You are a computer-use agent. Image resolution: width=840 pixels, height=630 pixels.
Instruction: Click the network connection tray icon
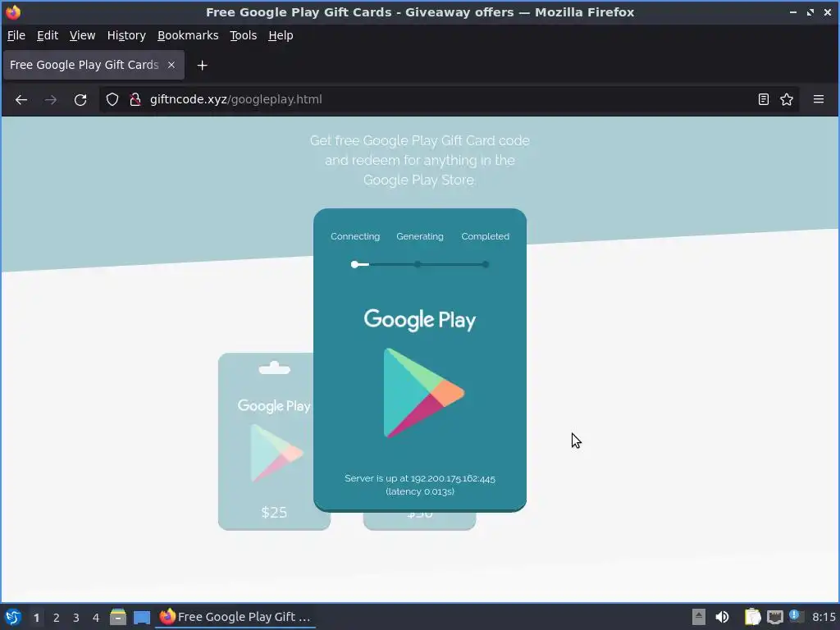pyautogui.click(x=775, y=617)
